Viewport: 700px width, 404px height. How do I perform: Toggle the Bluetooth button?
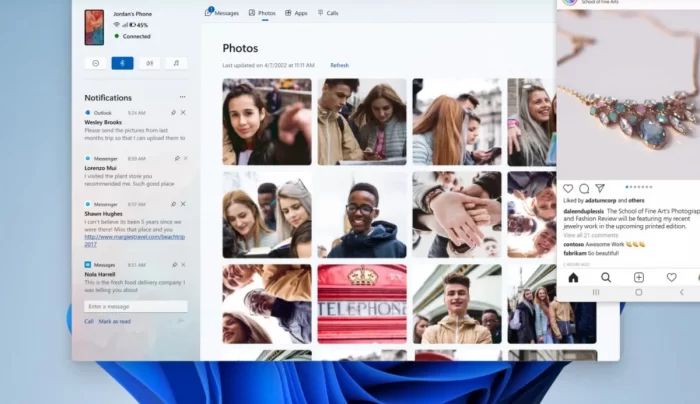tap(122, 63)
